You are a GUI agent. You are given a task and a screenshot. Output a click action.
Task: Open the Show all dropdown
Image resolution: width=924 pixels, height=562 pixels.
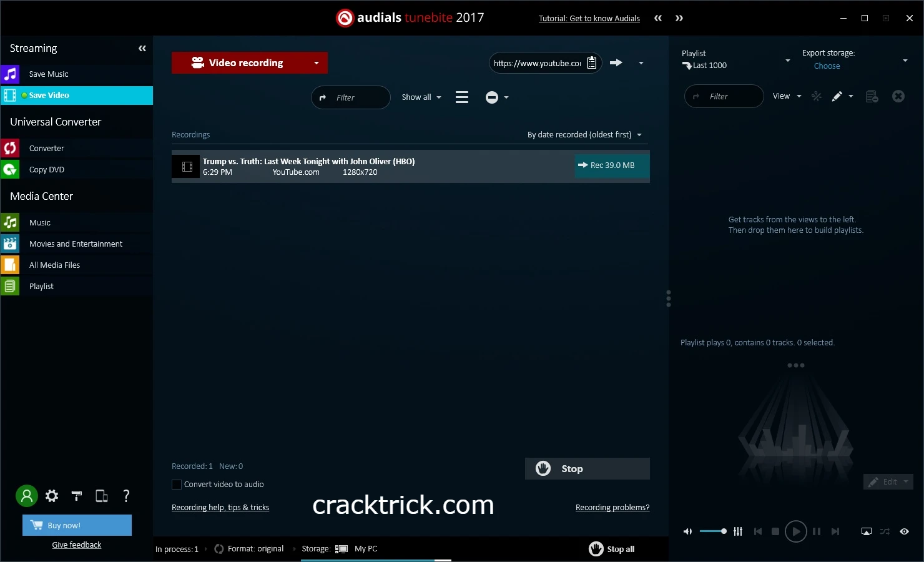click(x=421, y=97)
